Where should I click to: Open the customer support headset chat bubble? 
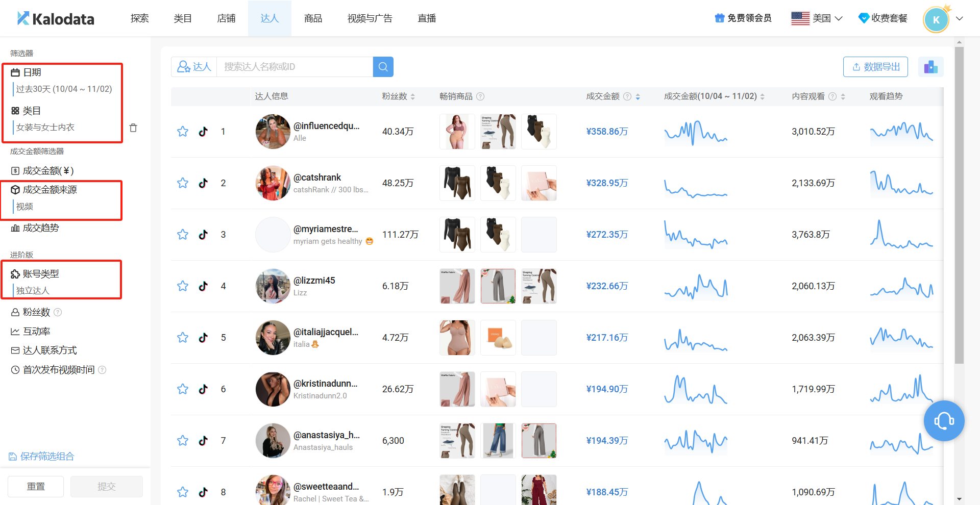(944, 421)
